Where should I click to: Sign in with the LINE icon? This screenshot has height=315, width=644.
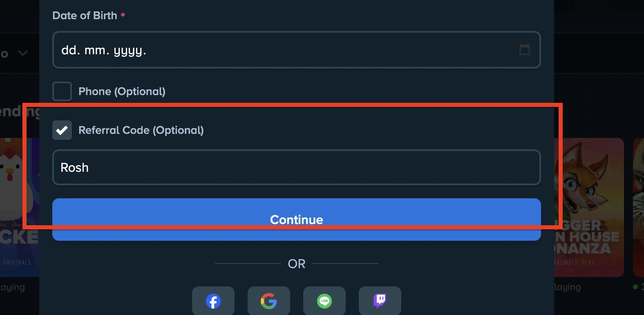[324, 301]
